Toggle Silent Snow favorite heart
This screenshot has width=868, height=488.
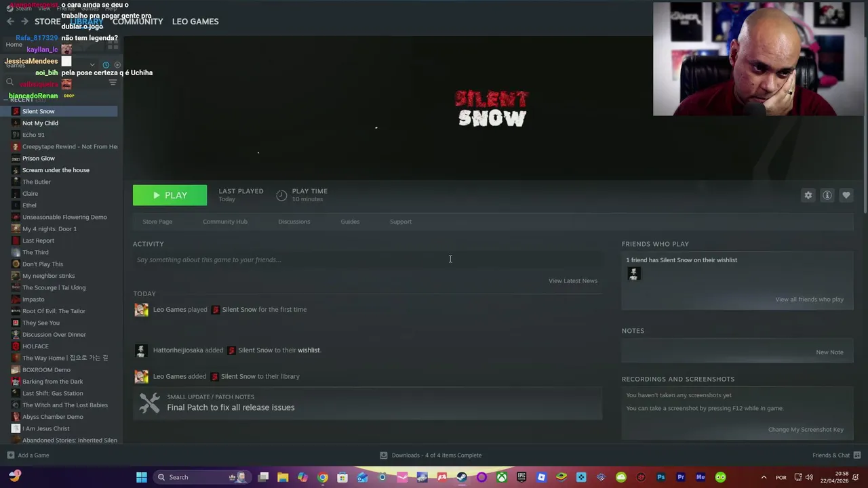point(846,195)
